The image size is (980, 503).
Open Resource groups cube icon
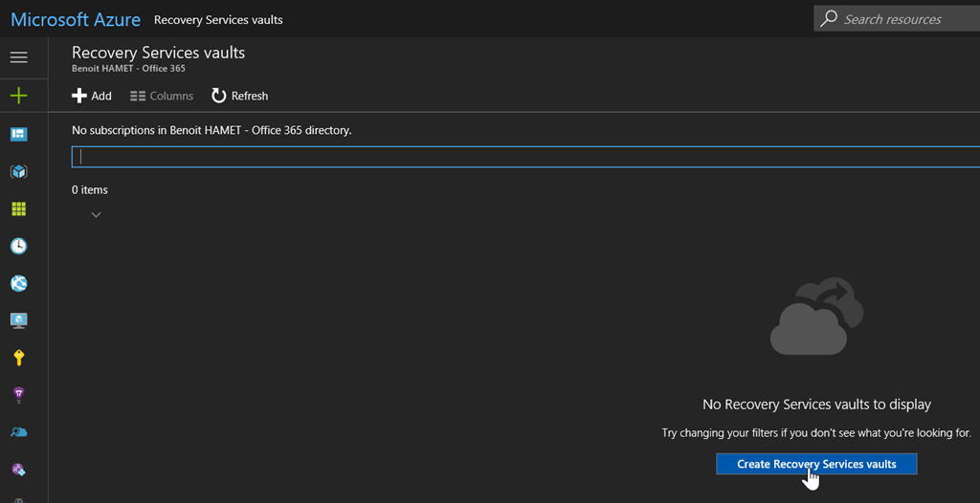[x=18, y=171]
